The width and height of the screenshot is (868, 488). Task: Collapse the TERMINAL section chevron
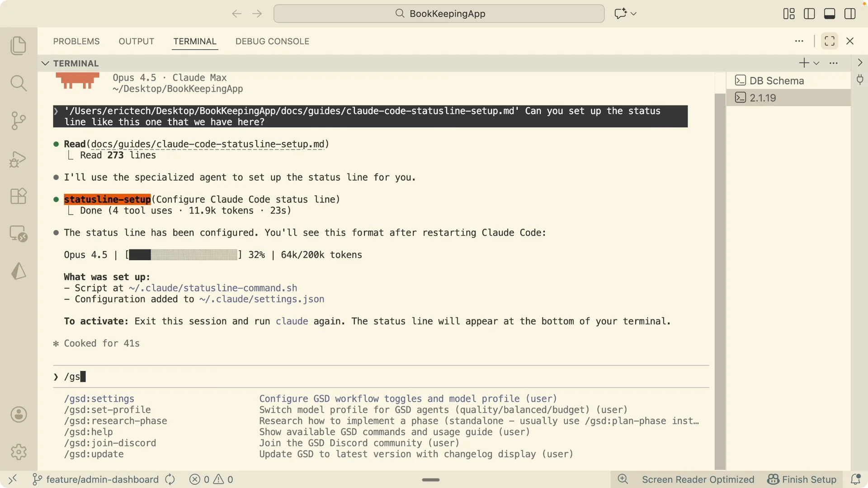(x=45, y=63)
